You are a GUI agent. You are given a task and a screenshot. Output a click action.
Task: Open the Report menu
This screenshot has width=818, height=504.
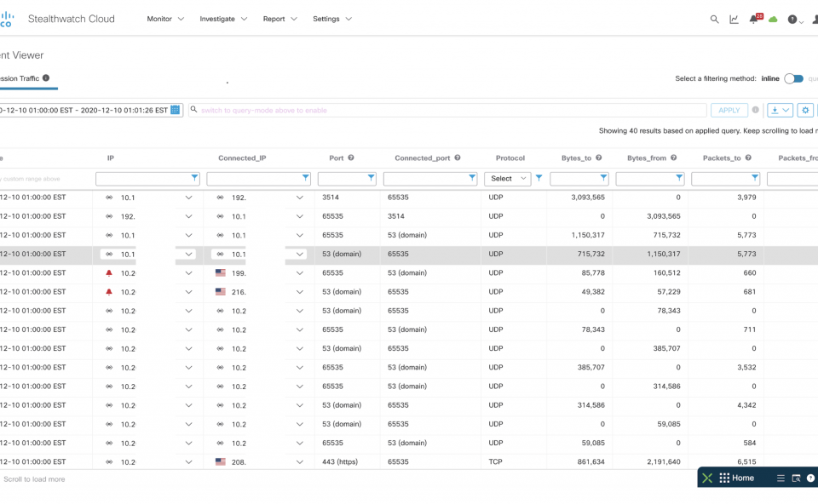279,19
